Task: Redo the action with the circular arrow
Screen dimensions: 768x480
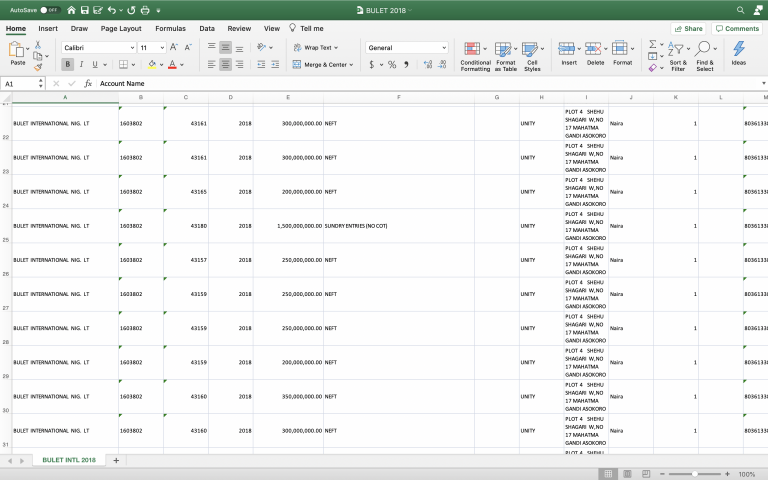Action: pyautogui.click(x=131, y=10)
